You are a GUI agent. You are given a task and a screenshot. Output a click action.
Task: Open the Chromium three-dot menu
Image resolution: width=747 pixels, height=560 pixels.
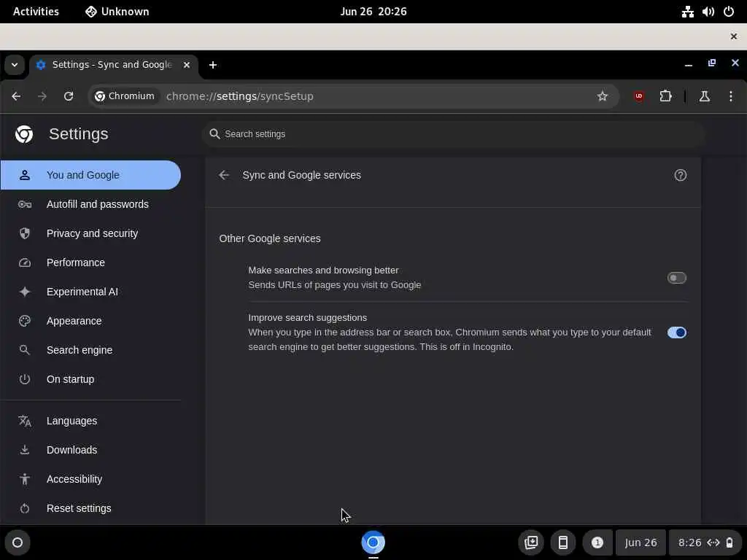pos(731,96)
